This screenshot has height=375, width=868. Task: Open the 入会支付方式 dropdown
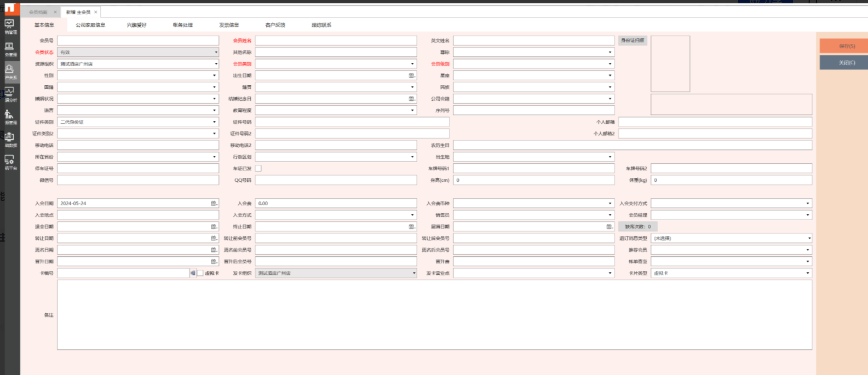point(807,204)
